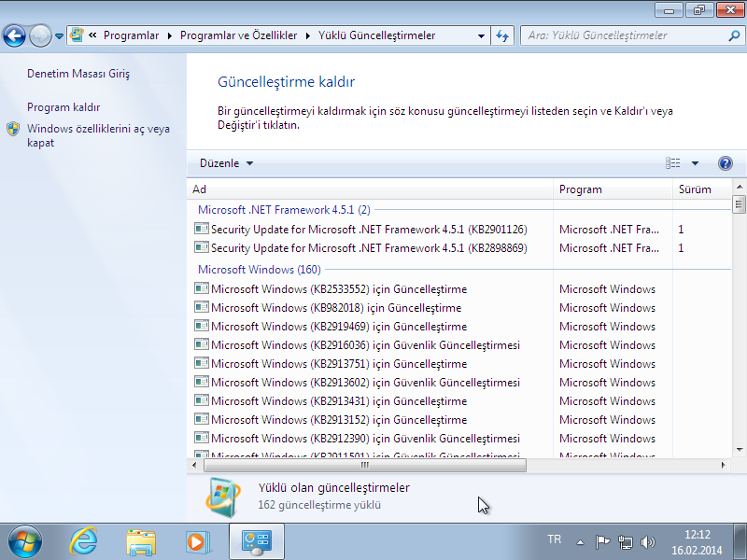This screenshot has width=747, height=560.
Task: Click the Help question mark icon
Action: [726, 163]
